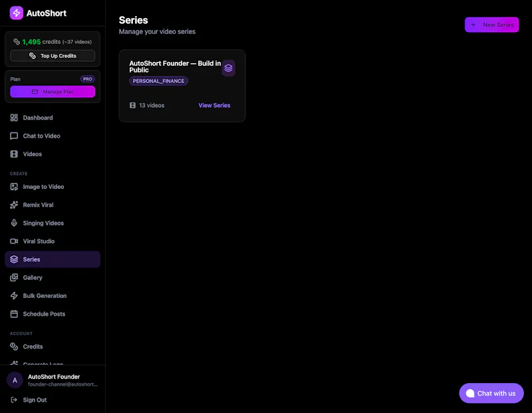
Task: Open Image to Video in sidebar
Action: click(53, 187)
